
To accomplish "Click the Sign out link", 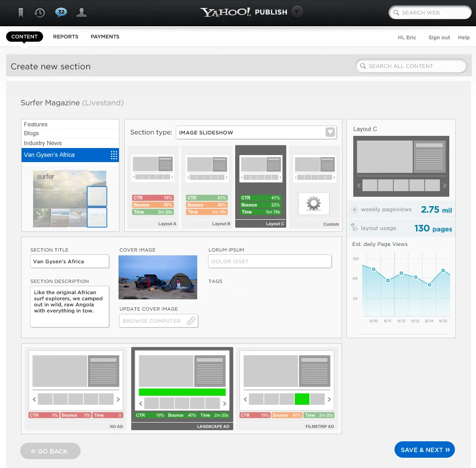I will (439, 37).
